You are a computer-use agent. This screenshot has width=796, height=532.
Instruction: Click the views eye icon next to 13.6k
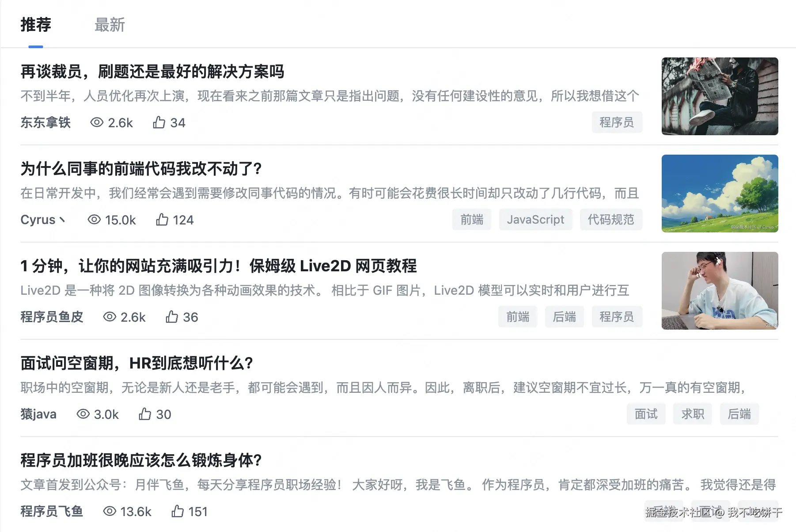tap(110, 511)
